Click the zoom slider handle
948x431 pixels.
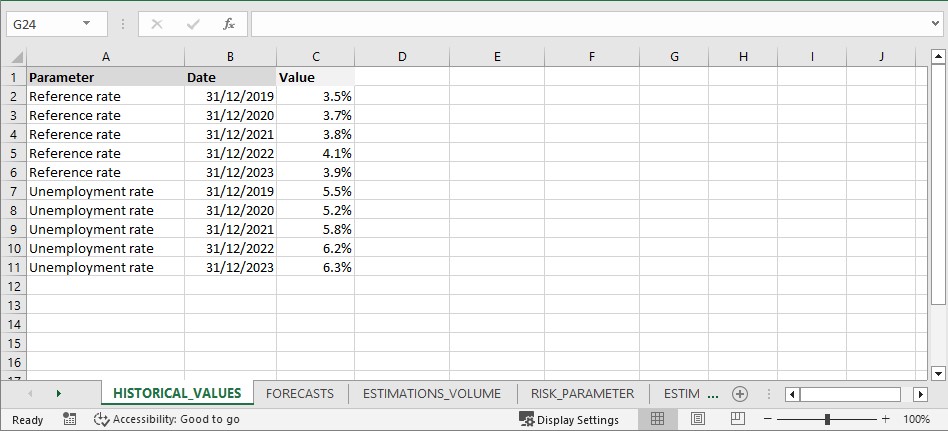coord(827,419)
